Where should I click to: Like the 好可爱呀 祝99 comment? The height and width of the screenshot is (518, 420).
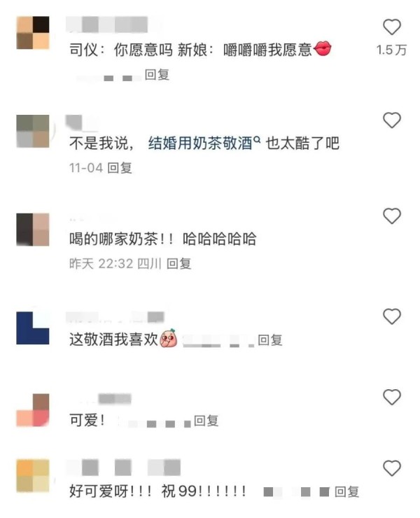[x=391, y=468]
